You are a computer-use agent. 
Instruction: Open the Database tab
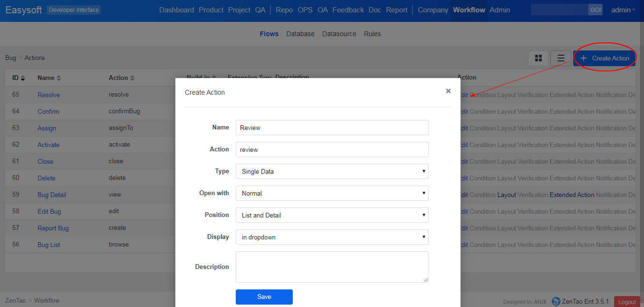tap(300, 34)
